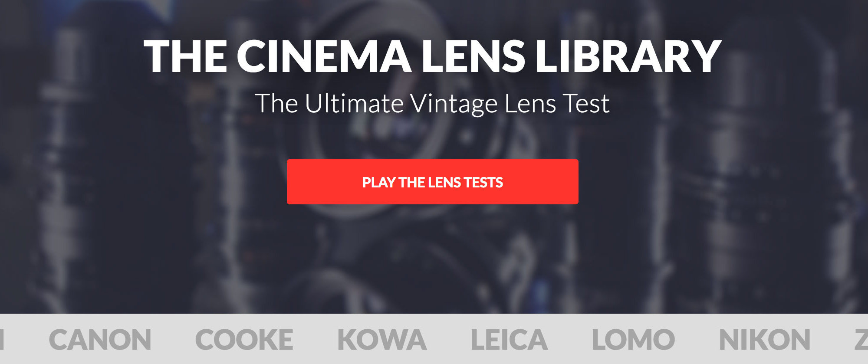This screenshot has width=868, height=364.
Task: Click the cut-off brand label before CANON
Action: 2,339
